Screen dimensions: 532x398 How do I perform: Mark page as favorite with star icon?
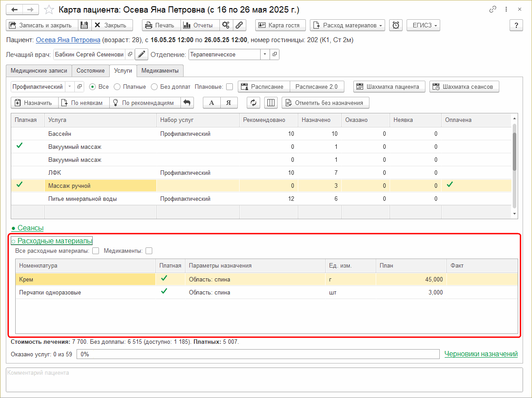pos(50,9)
